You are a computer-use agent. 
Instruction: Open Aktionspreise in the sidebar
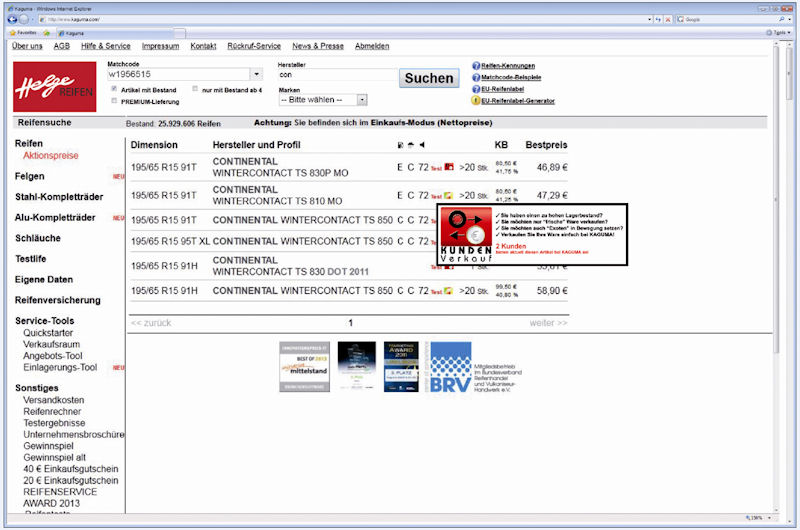point(51,156)
